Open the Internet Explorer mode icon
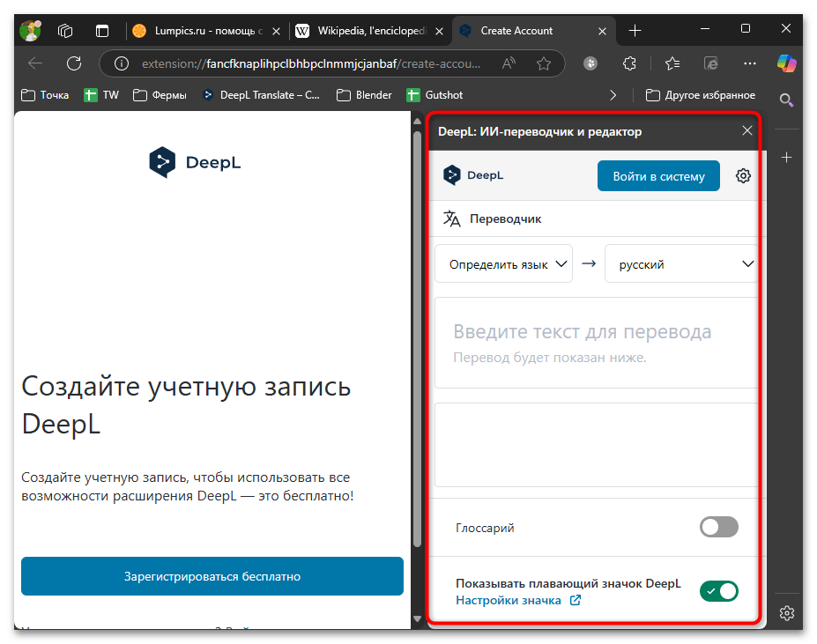Viewport: 817px width, 644px height. [x=710, y=63]
